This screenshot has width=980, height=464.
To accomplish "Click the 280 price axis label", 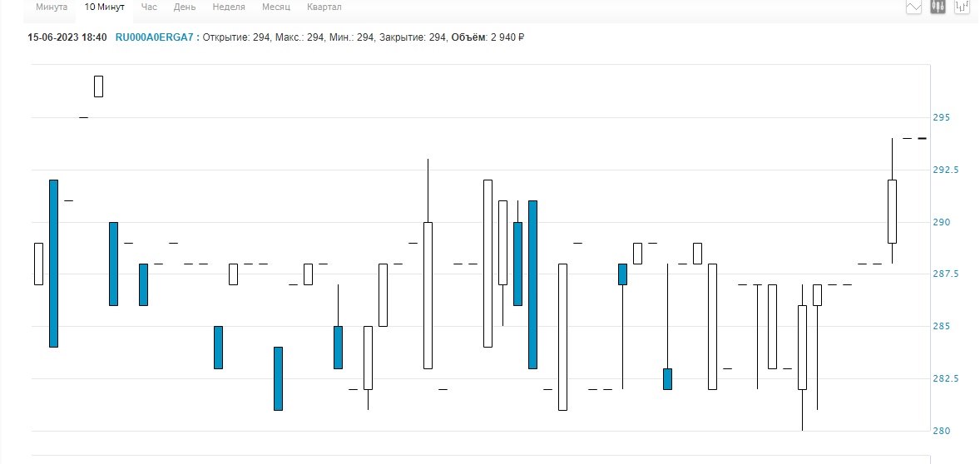I will (x=941, y=431).
